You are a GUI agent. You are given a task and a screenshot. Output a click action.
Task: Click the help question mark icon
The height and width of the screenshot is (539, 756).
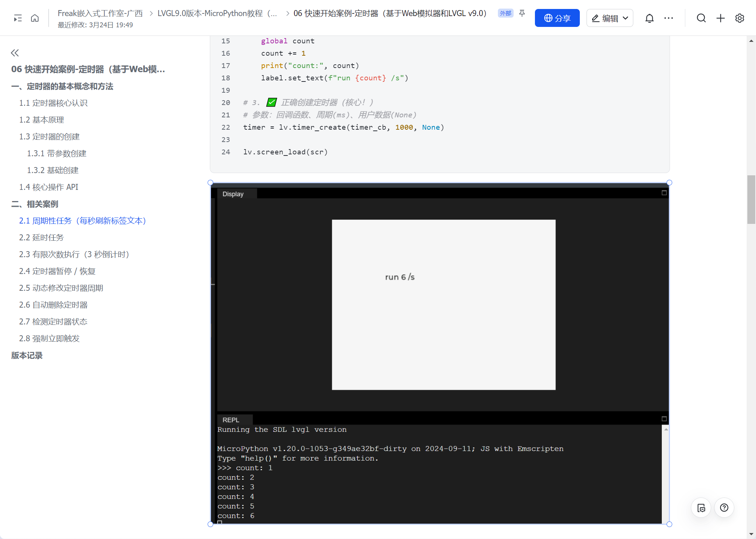(724, 508)
